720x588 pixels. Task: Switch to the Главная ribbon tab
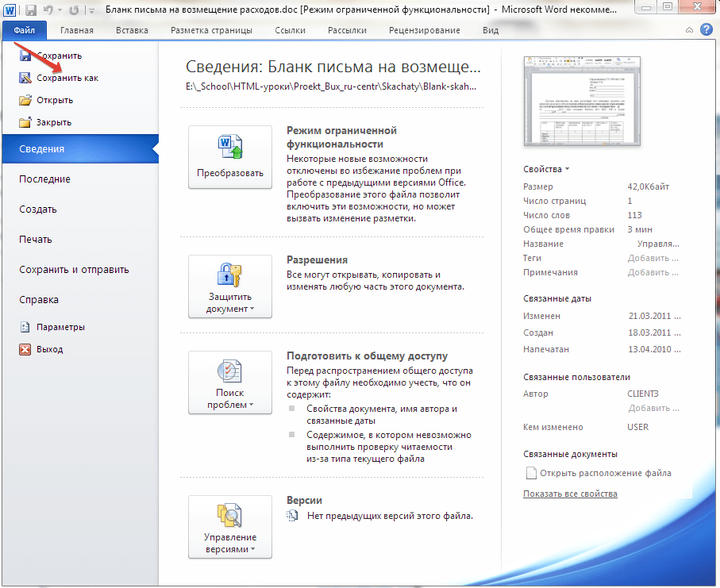click(x=77, y=30)
